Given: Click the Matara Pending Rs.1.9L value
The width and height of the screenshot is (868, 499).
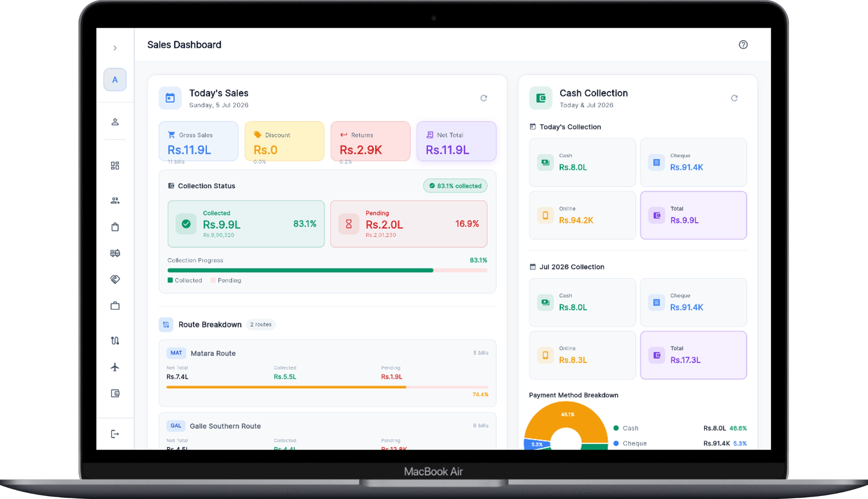Looking at the screenshot, I should pos(392,377).
